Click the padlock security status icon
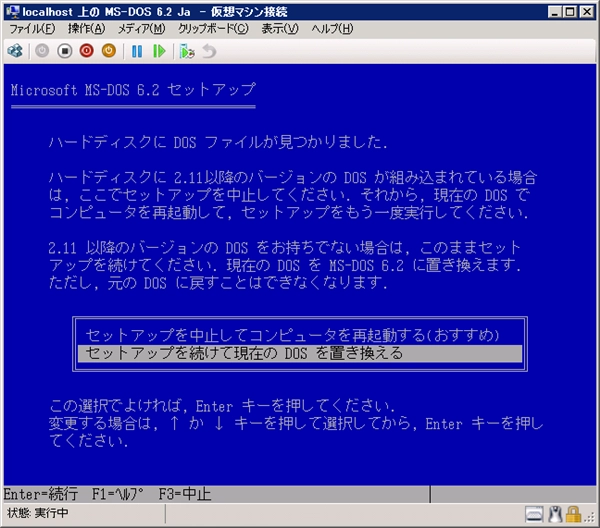 pos(573,514)
